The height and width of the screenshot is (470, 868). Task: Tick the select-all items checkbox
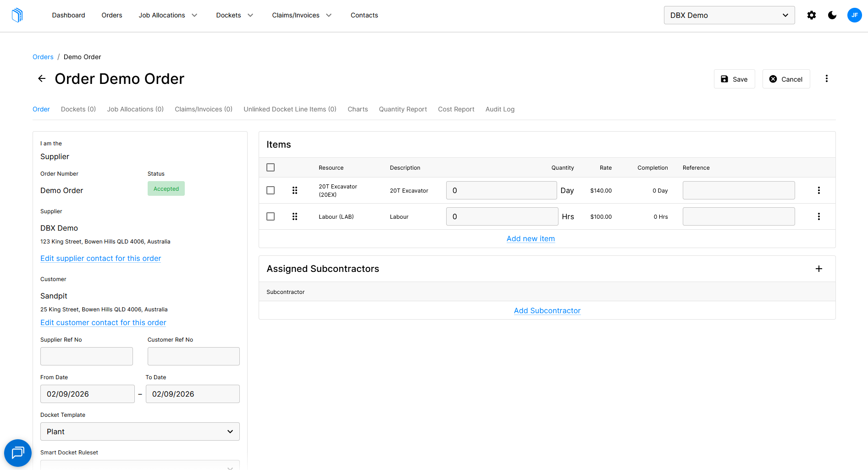coord(271,167)
